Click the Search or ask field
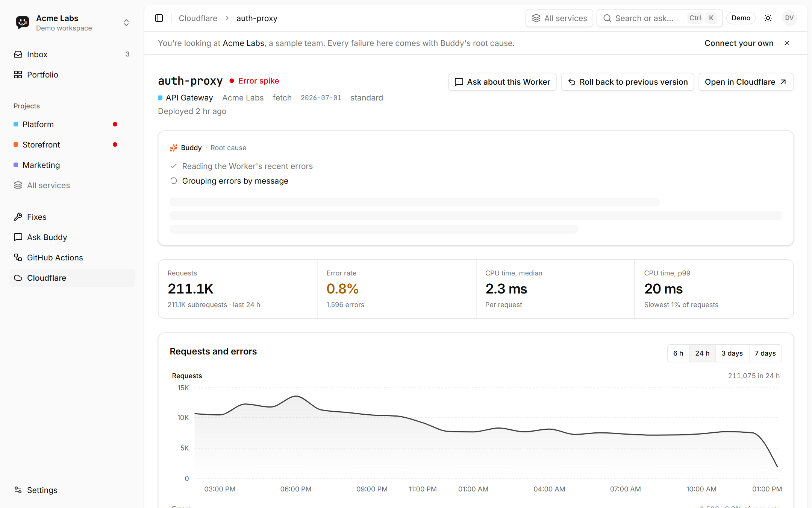Viewport: 812px width, 508px height. tap(659, 18)
